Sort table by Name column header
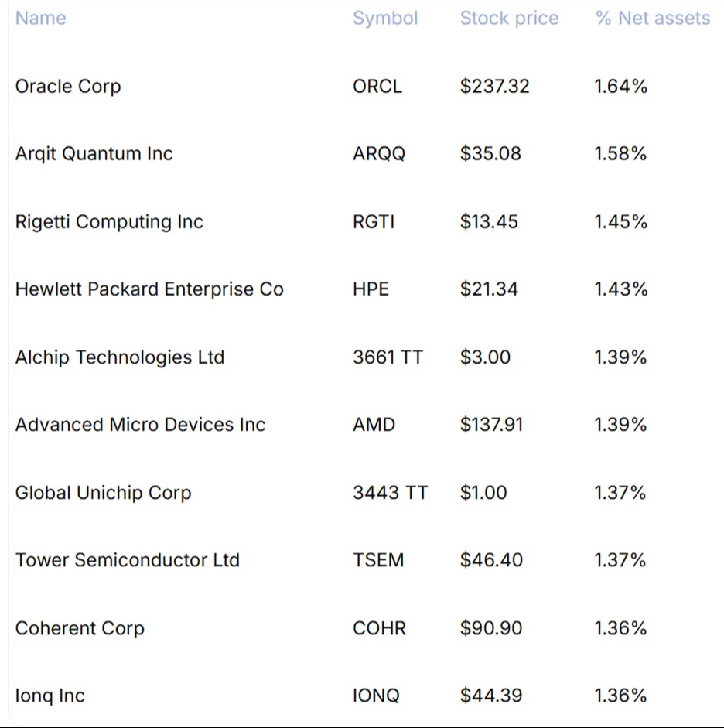Image resolution: width=724 pixels, height=728 pixels. point(40,19)
